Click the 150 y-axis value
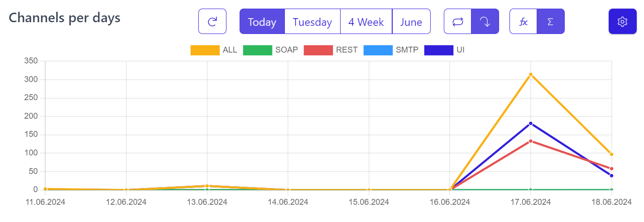Image resolution: width=644 pixels, height=222 pixels. coord(31,135)
